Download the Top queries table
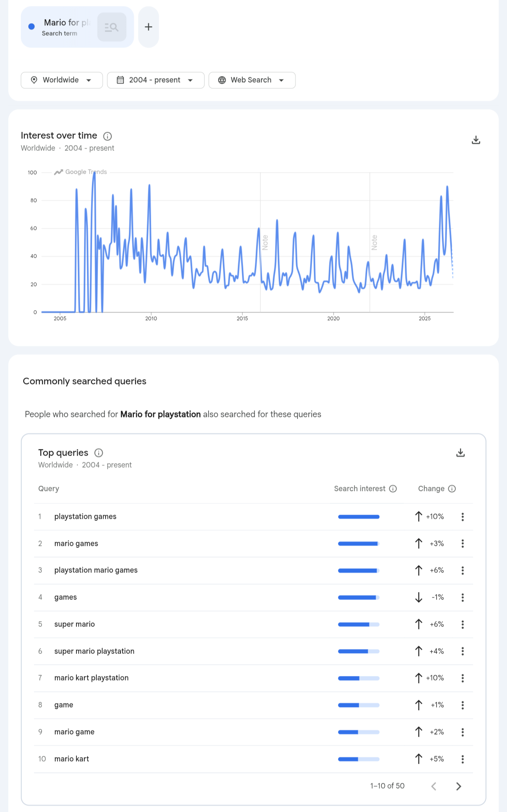 [460, 453]
